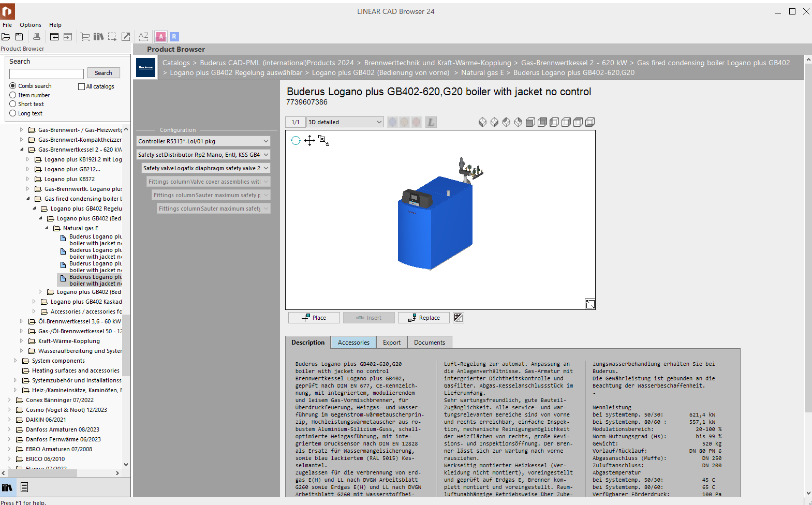Select the ERICO 06/2010 catalog
812x505 pixels.
tap(46, 459)
